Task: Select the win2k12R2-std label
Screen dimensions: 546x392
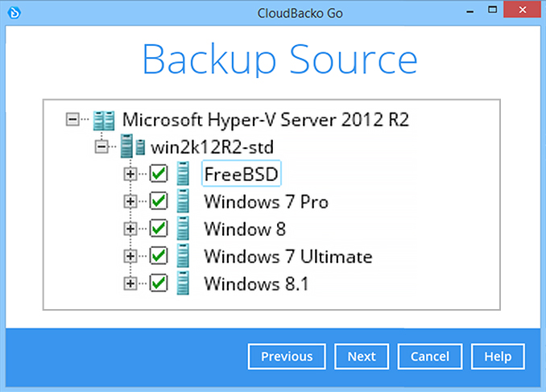Action: (x=212, y=147)
